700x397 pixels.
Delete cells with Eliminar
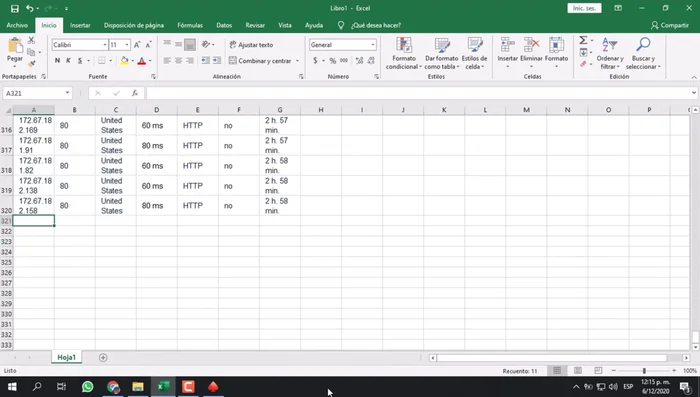pos(531,53)
